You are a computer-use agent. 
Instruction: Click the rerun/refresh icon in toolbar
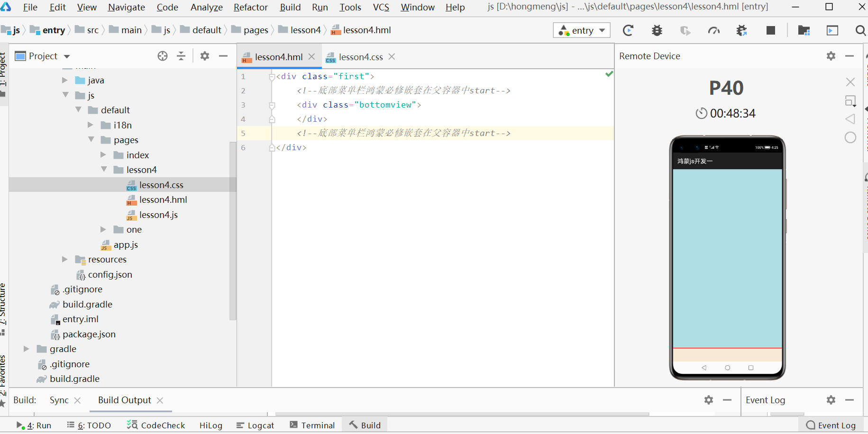point(628,30)
